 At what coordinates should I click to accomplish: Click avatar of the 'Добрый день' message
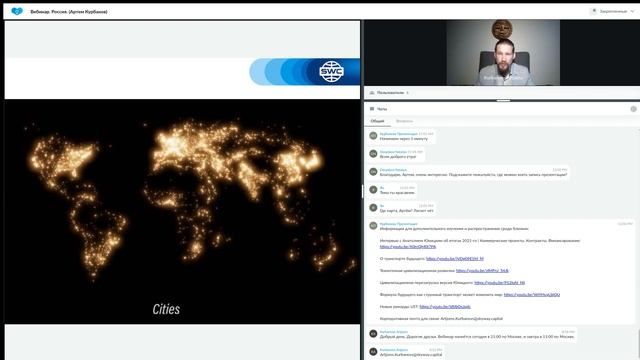pyautogui.click(x=373, y=334)
